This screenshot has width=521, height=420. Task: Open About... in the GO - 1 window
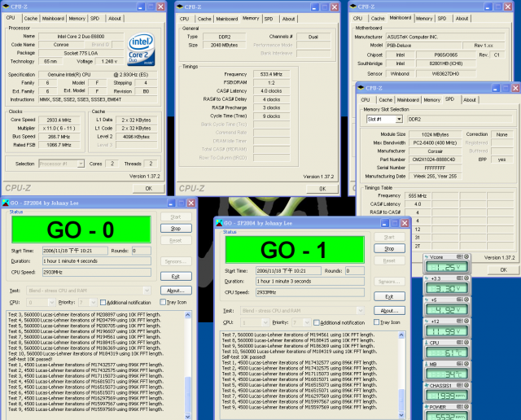pos(389,311)
